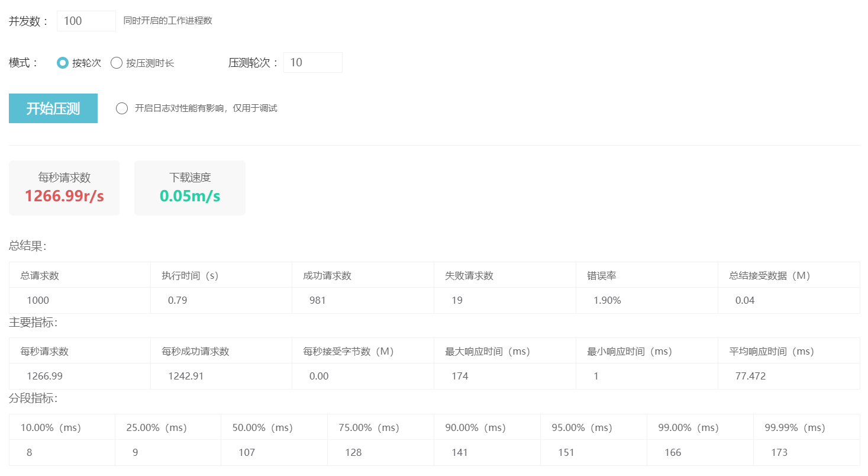Screen dimensions: 868x476
Task: Select the 按轮次 mode radio button
Action: (63, 63)
